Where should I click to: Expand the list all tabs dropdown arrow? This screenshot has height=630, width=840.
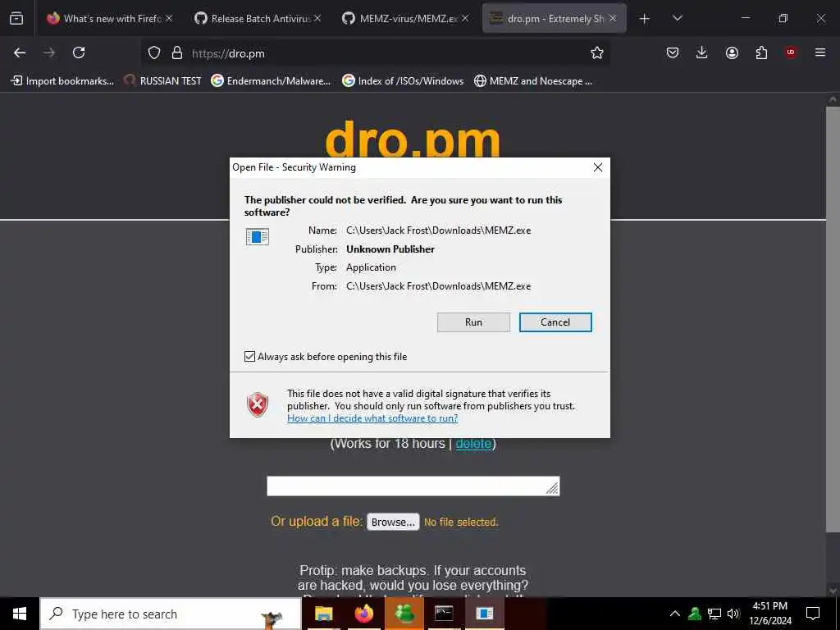click(677, 18)
